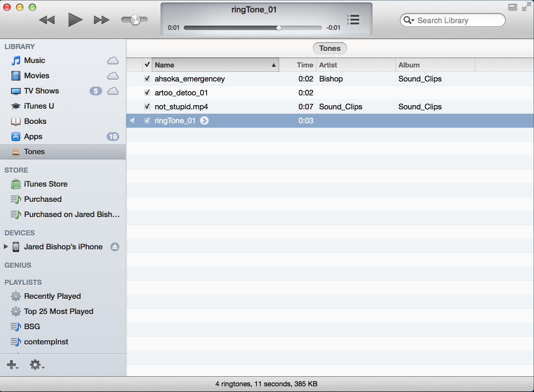Toggle the checkbox for ahsoka_emergencey
Viewport: 534px width, 392px height.
click(x=147, y=79)
